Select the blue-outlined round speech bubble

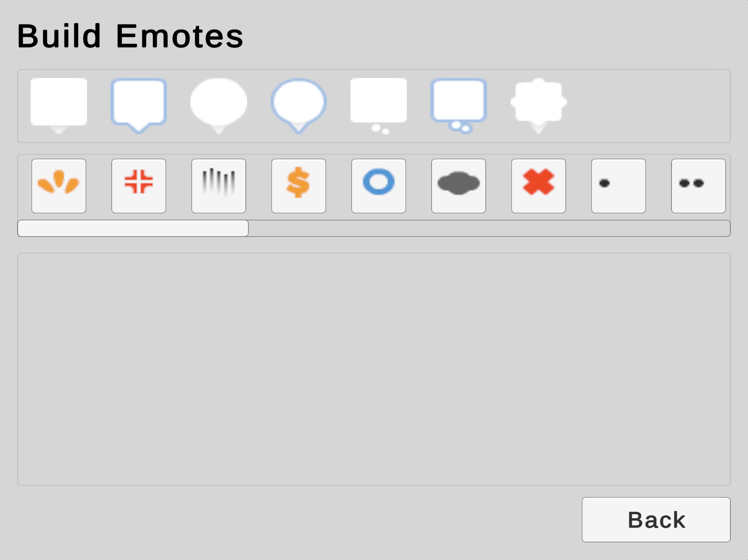[299, 103]
